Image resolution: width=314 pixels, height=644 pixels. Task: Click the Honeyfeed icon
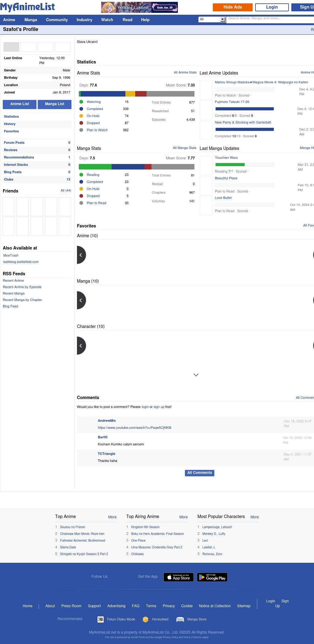coord(146,619)
